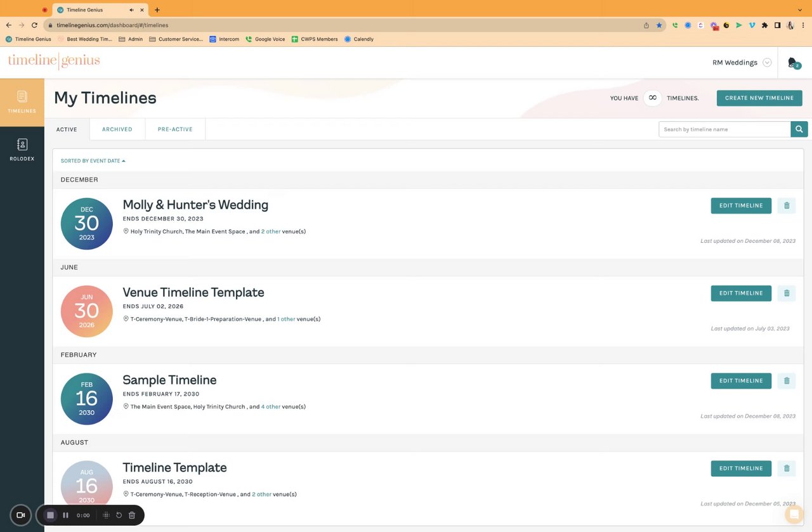Open the Best Wedding Tim... bookmark

pos(85,39)
